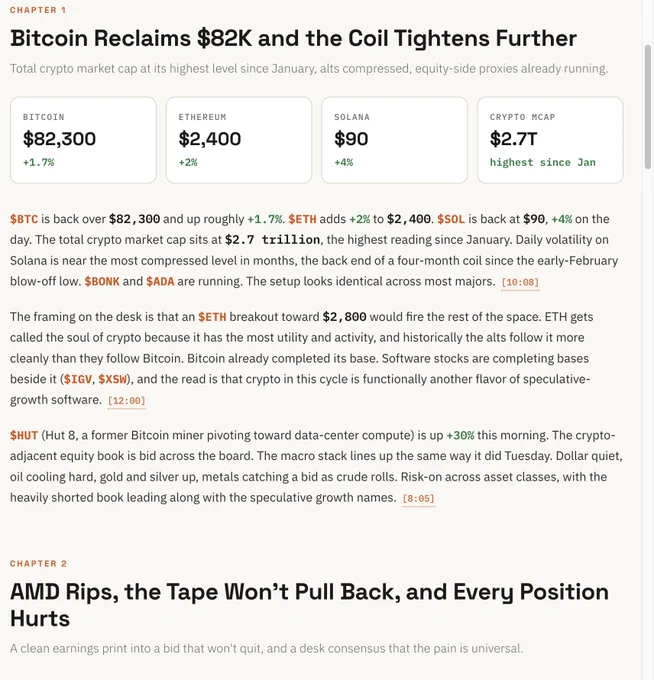
Task: Click the vertical scrollbar thumb
Action: pos(648,106)
